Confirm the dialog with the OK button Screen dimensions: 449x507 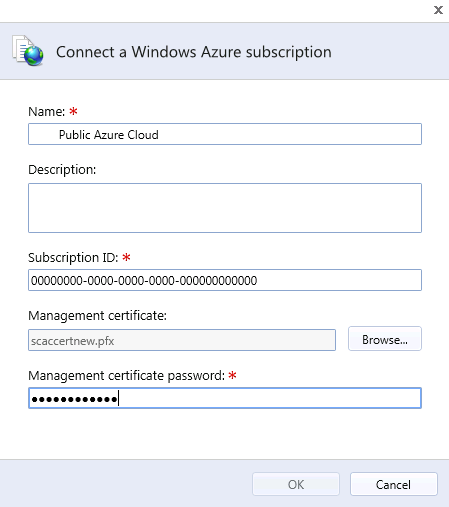296,484
